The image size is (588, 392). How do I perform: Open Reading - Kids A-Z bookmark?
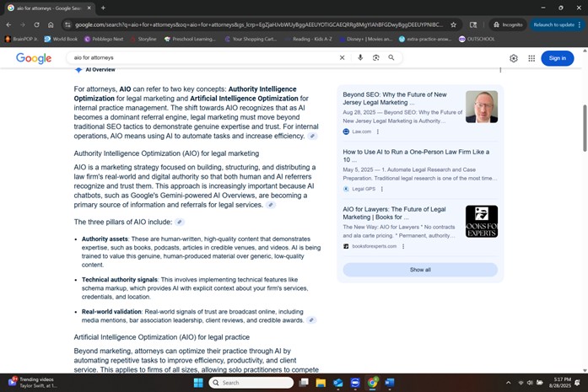(x=308, y=39)
